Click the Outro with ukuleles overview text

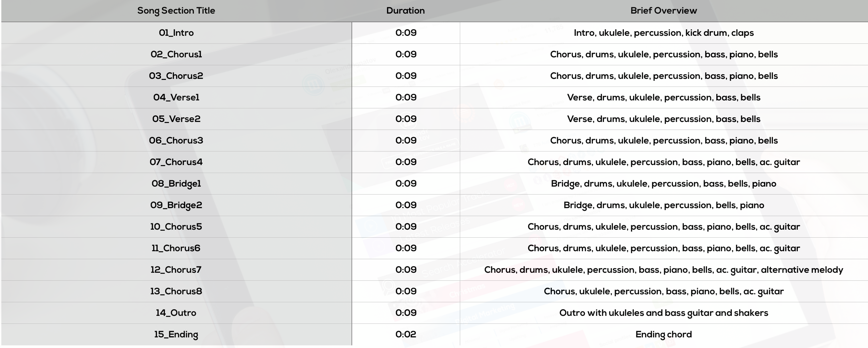pyautogui.click(x=664, y=313)
